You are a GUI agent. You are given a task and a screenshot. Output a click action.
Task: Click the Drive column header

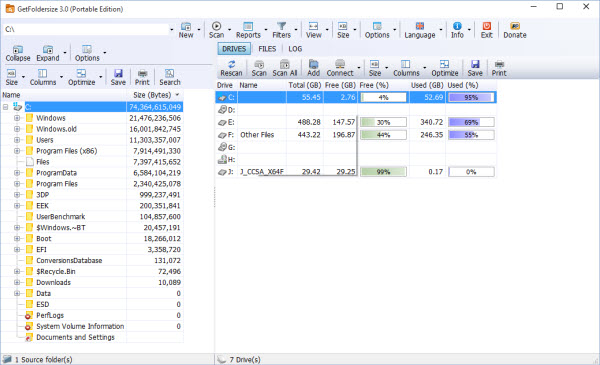[225, 85]
